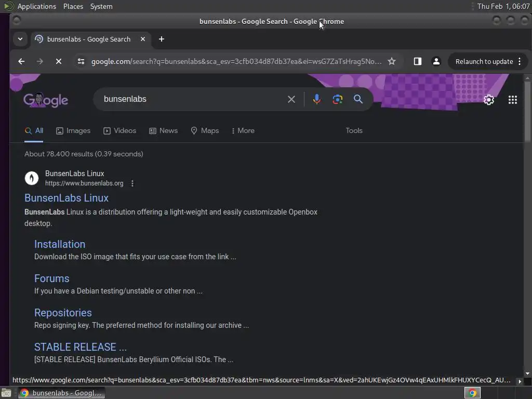Close the bunsenlabs Google Search tab
The height and width of the screenshot is (399, 532).
point(143,39)
